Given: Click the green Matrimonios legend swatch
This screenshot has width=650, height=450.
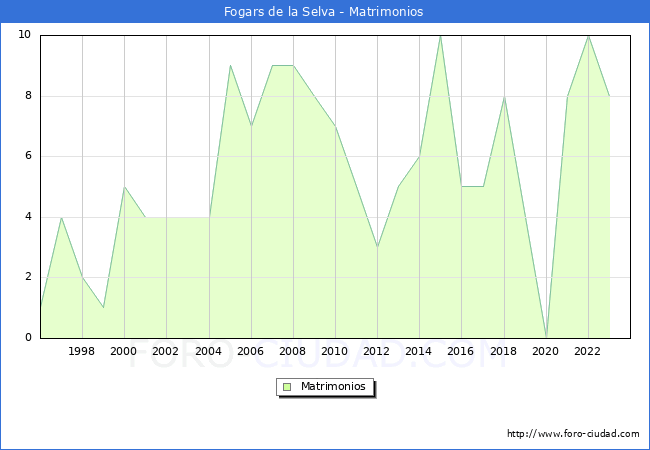Looking at the screenshot, I should tap(287, 387).
